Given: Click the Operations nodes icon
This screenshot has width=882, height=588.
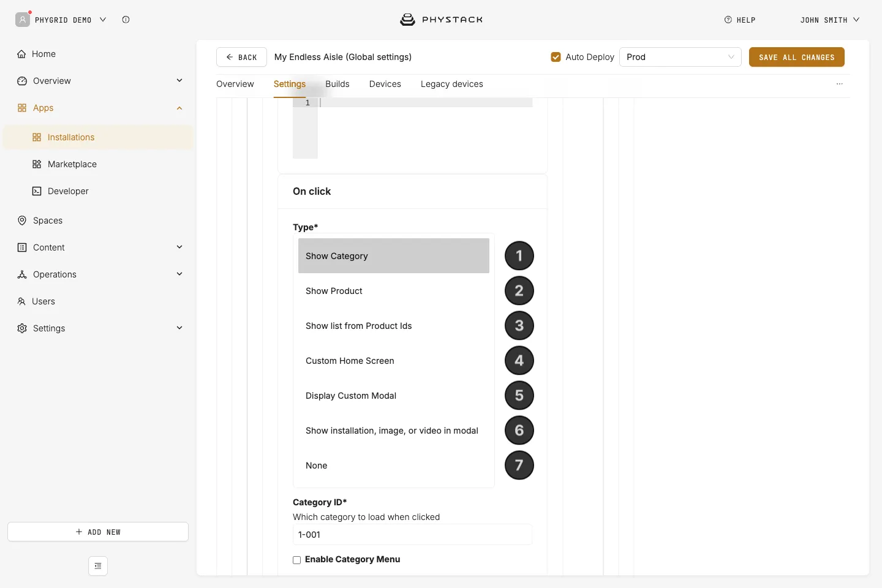Looking at the screenshot, I should pyautogui.click(x=22, y=274).
